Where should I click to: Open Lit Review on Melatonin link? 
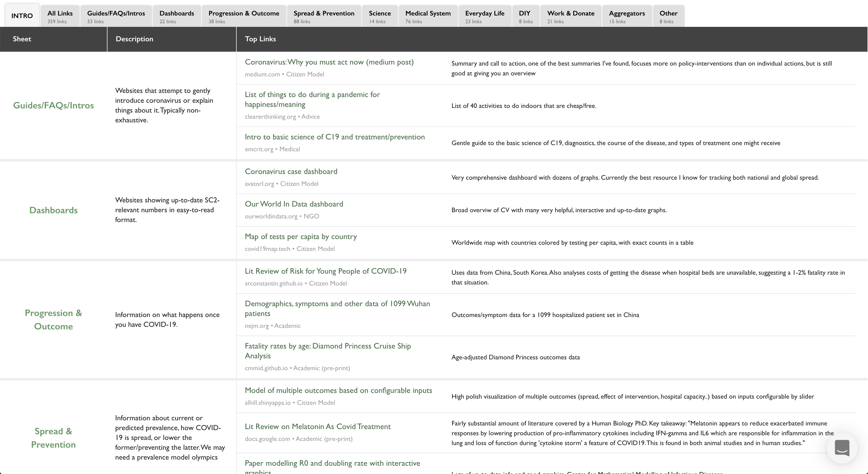(317, 426)
